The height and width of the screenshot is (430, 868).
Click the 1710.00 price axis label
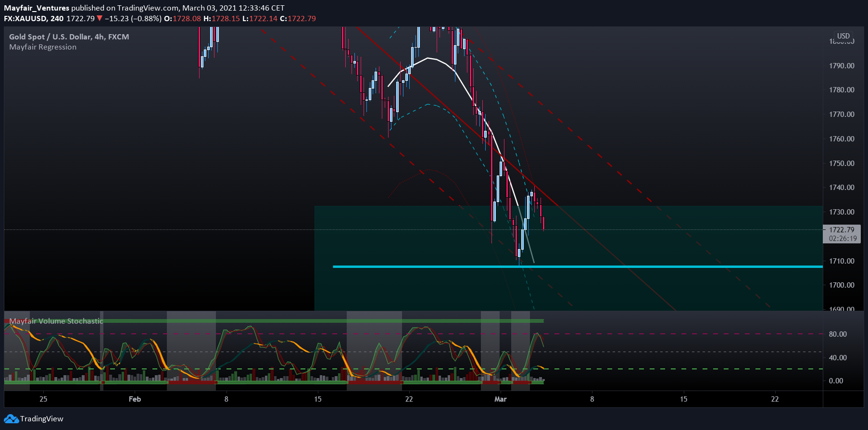pyautogui.click(x=842, y=261)
